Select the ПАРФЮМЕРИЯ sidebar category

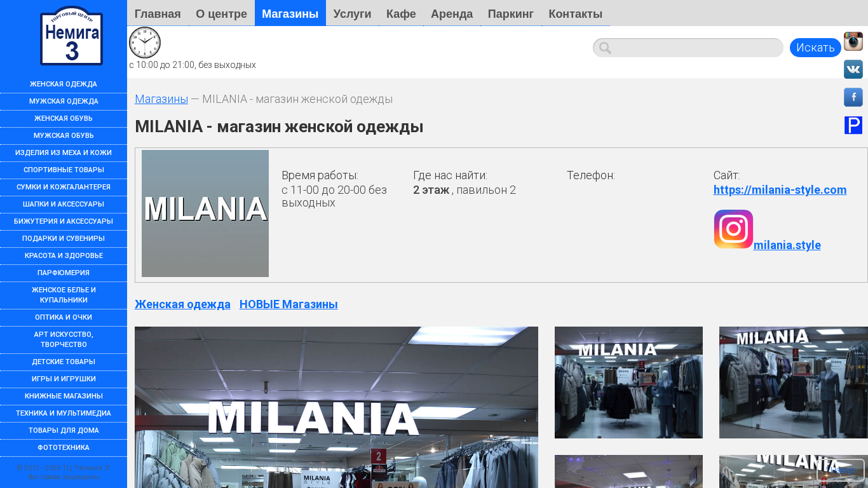point(64,273)
